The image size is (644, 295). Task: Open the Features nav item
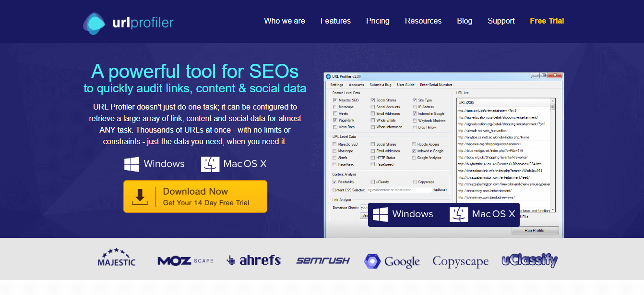pyautogui.click(x=335, y=21)
